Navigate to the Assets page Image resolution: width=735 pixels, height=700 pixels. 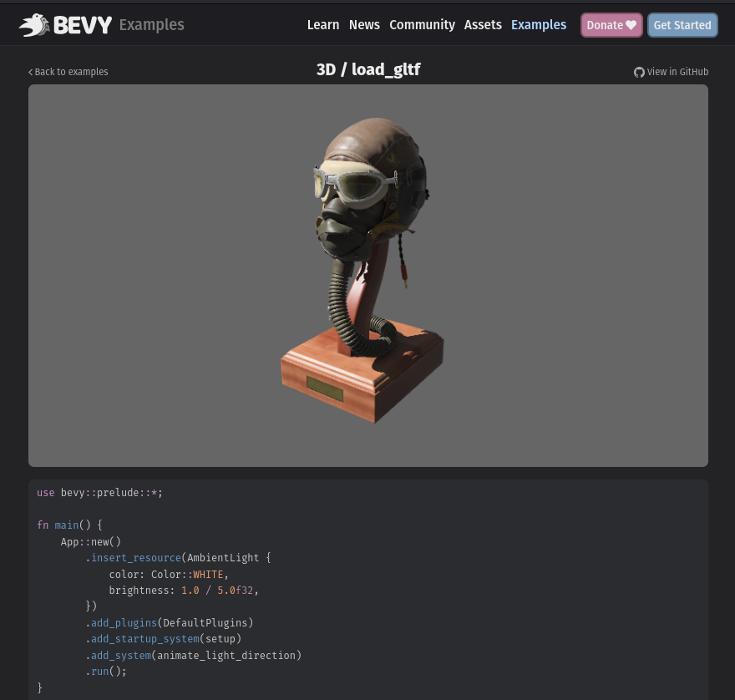point(483,25)
